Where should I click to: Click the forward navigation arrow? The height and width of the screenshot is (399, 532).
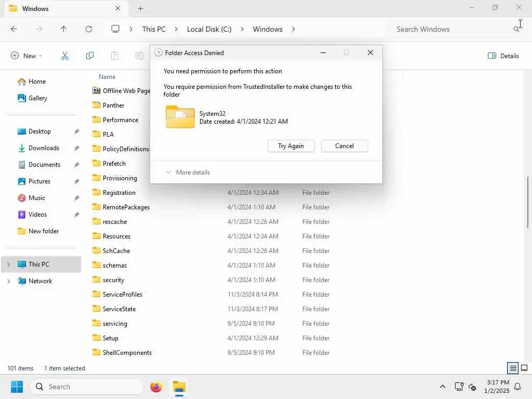pos(39,29)
